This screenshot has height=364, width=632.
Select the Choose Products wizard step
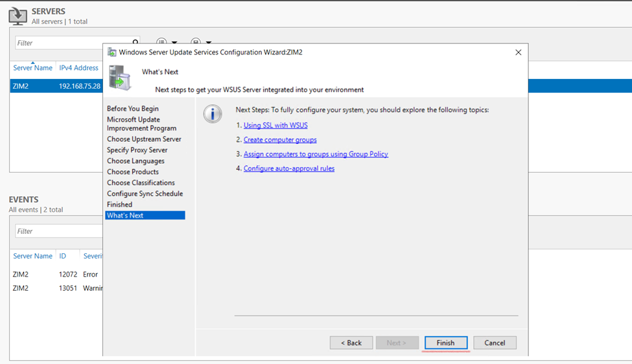(133, 172)
